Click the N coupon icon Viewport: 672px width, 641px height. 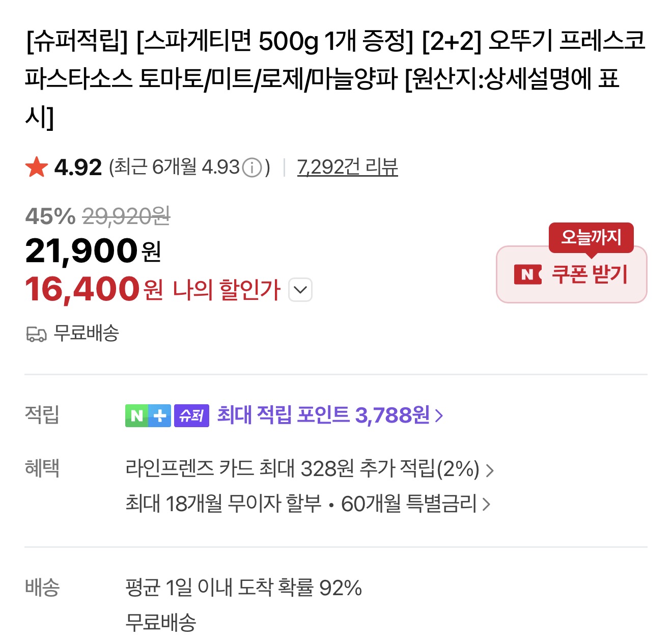[x=527, y=275]
